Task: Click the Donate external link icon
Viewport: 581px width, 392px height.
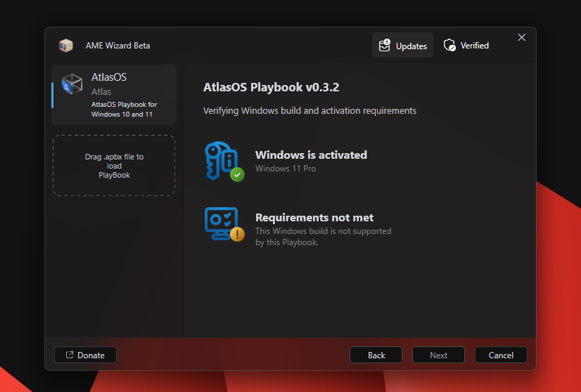Action: (x=70, y=355)
